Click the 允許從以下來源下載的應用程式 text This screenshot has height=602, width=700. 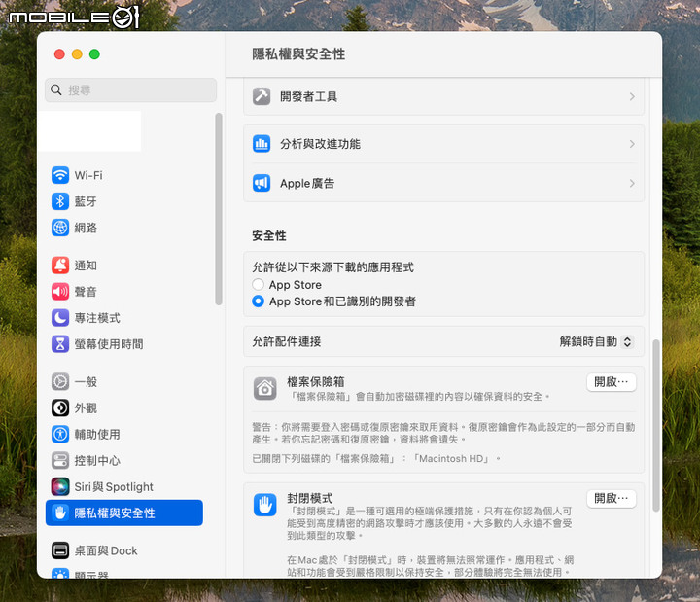[333, 267]
